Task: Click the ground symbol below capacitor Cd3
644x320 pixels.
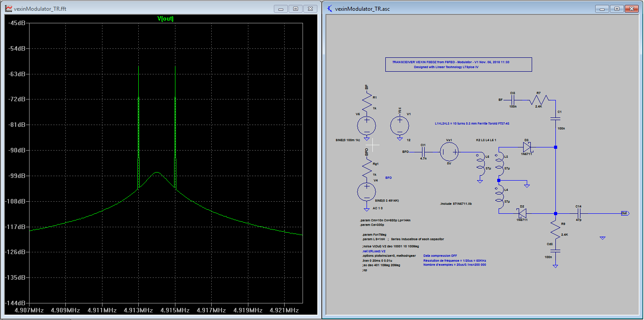Action: [x=554, y=265]
